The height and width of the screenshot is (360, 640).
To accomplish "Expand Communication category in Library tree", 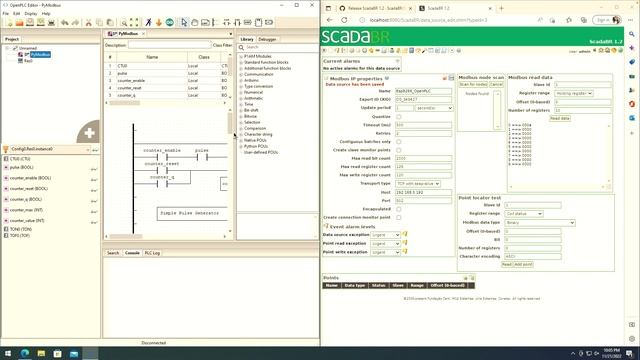I will coord(241,74).
